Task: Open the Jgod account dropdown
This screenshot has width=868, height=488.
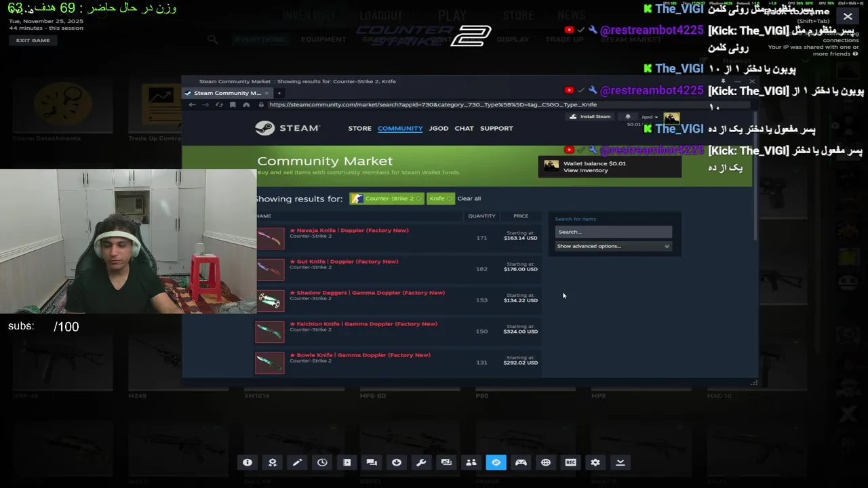Action: (650, 117)
